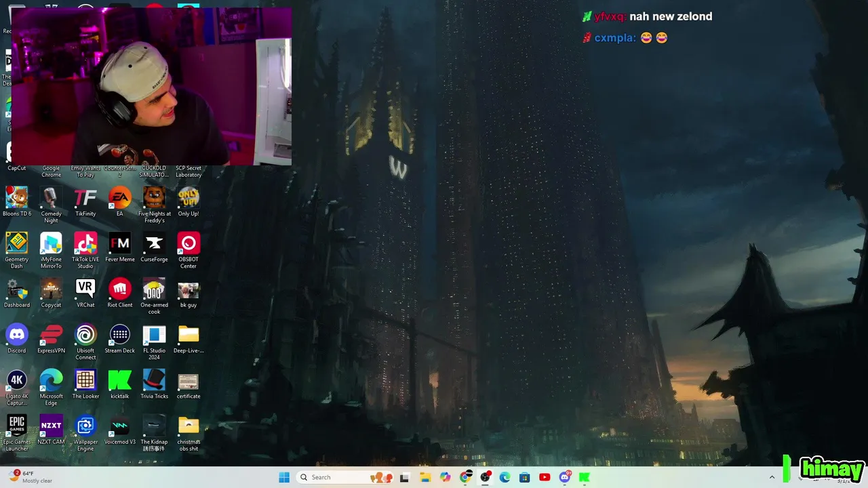Viewport: 868px width, 488px height.
Task: Open Microsoft Edge from the taskbar
Action: (505, 477)
